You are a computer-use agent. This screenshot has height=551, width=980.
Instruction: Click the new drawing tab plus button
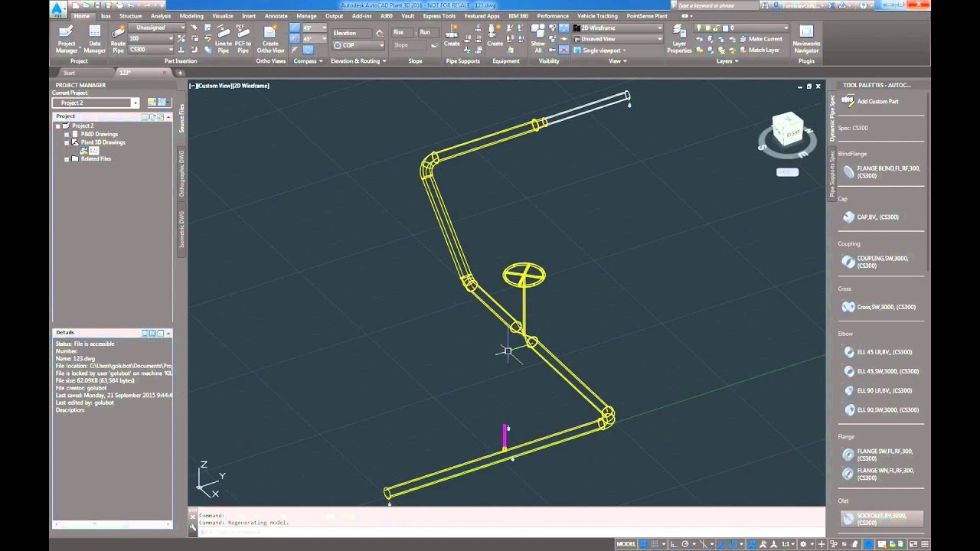pos(180,73)
